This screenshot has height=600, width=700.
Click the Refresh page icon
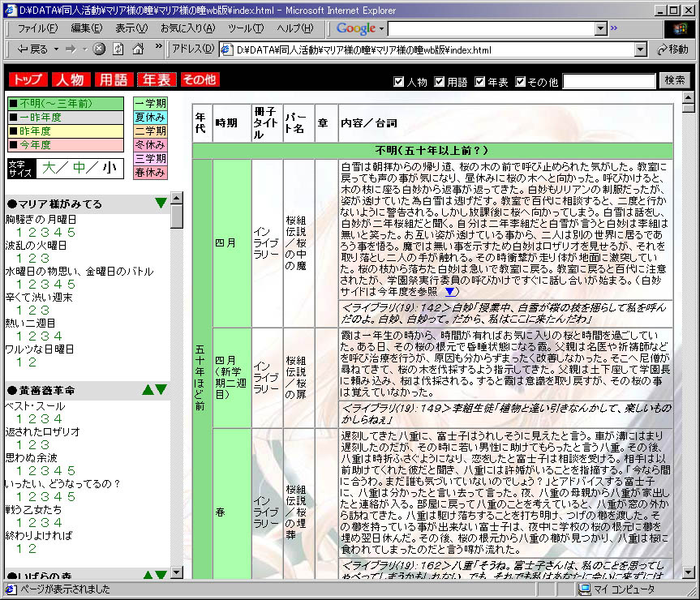[118, 49]
